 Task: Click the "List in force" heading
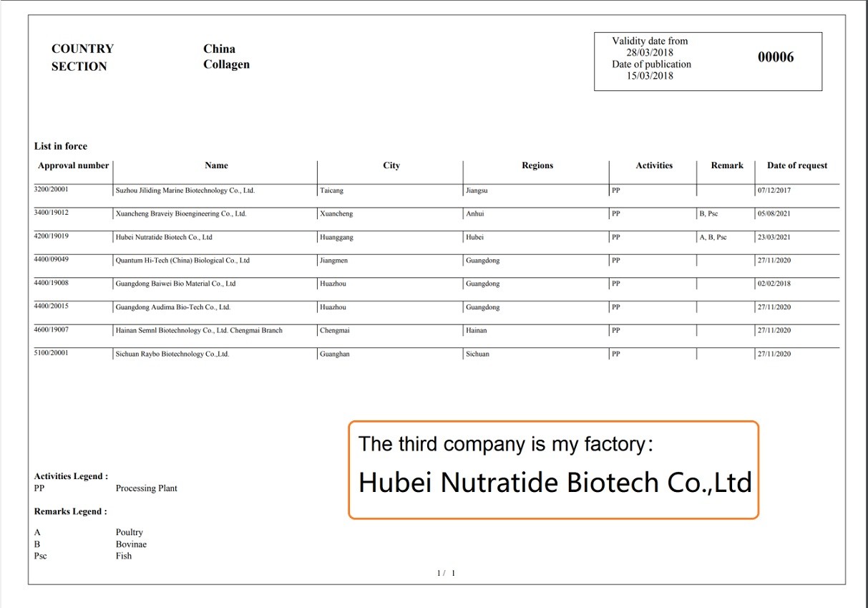click(x=61, y=146)
